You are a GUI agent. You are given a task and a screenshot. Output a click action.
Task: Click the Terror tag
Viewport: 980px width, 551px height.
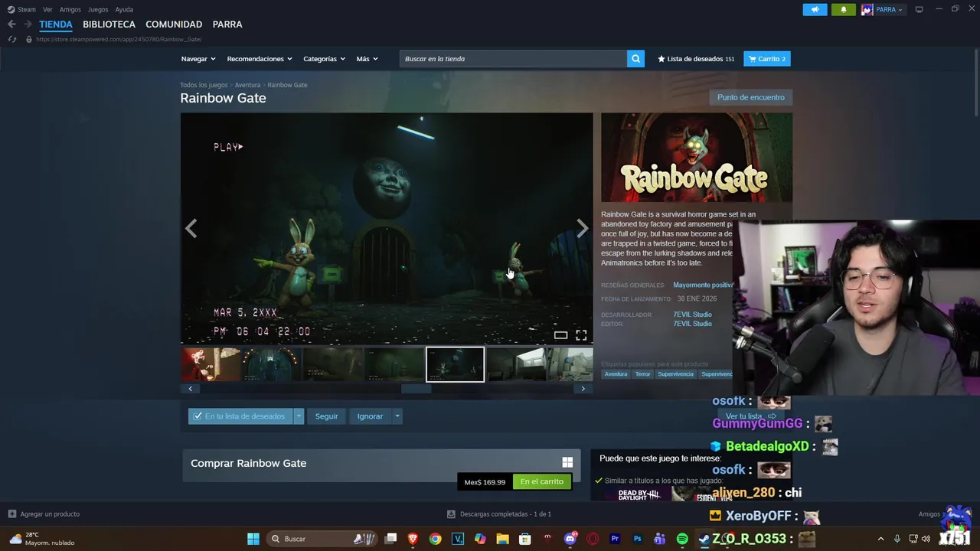coord(642,374)
